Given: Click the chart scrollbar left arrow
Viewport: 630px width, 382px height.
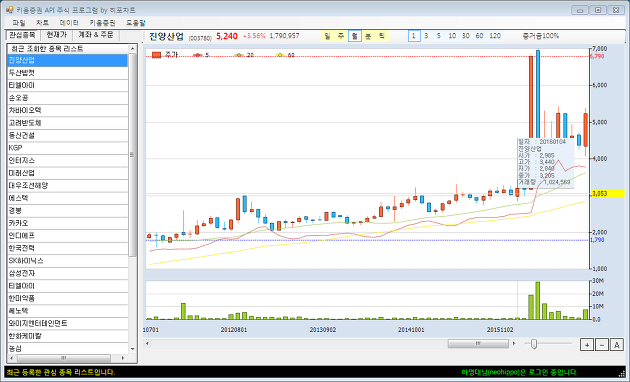Looking at the screenshot, I should tap(147, 343).
